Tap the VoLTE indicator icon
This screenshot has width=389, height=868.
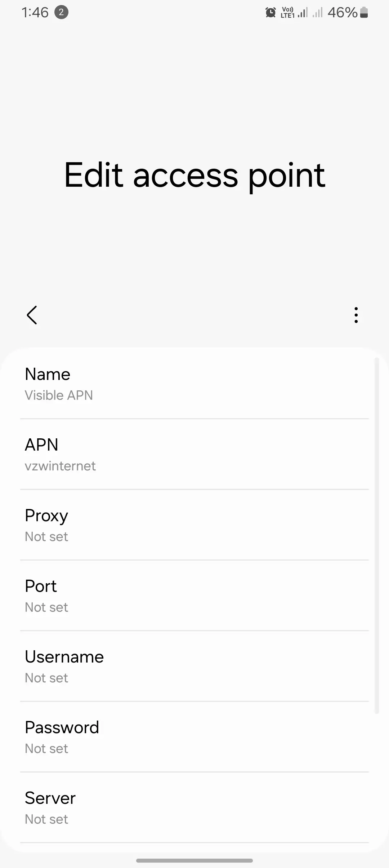(287, 13)
